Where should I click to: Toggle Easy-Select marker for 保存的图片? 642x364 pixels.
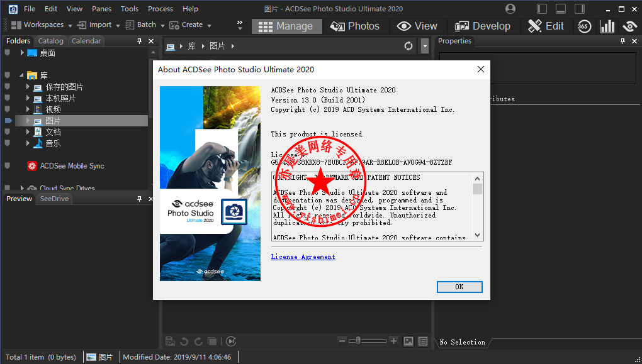(x=8, y=87)
